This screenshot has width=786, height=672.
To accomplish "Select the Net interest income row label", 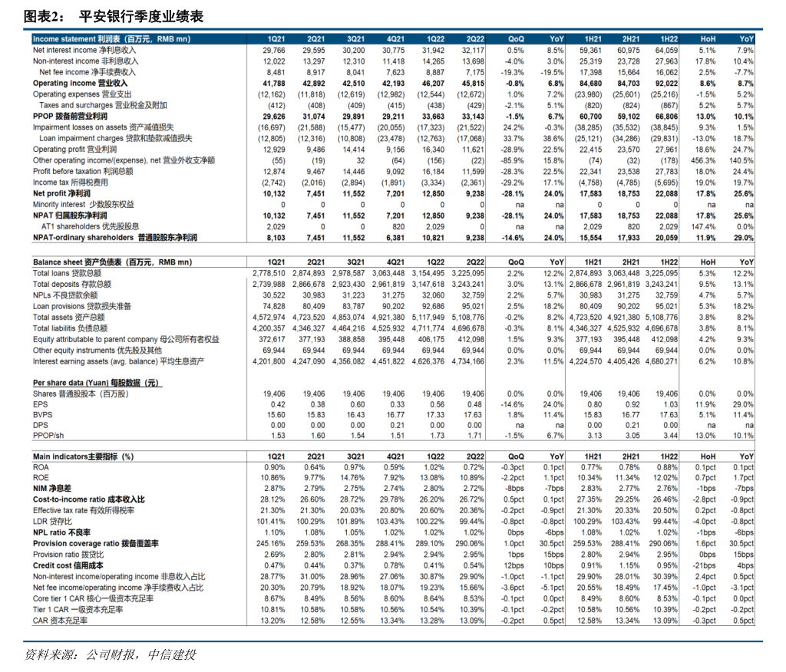I will pyautogui.click(x=84, y=50).
